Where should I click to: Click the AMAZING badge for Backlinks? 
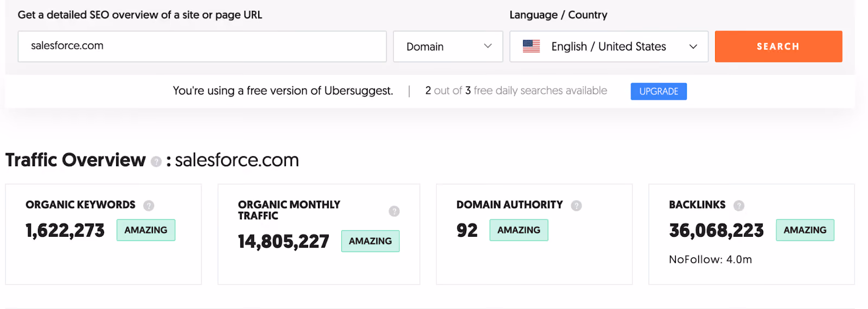pos(805,230)
